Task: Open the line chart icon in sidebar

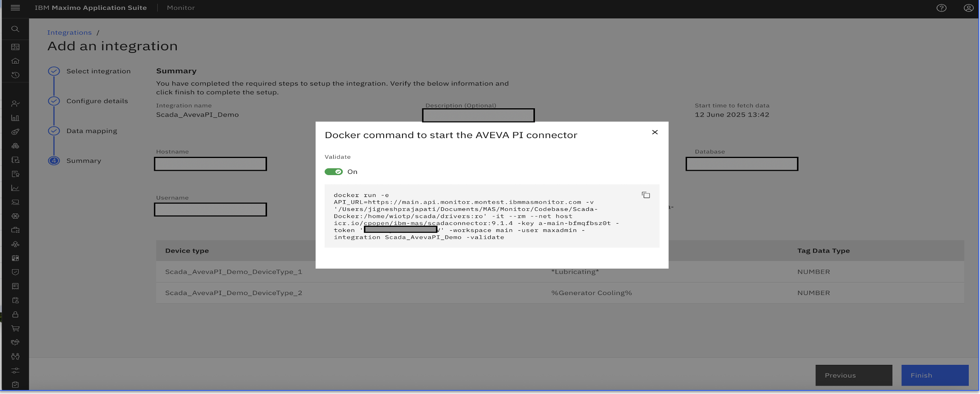Action: coord(15,188)
